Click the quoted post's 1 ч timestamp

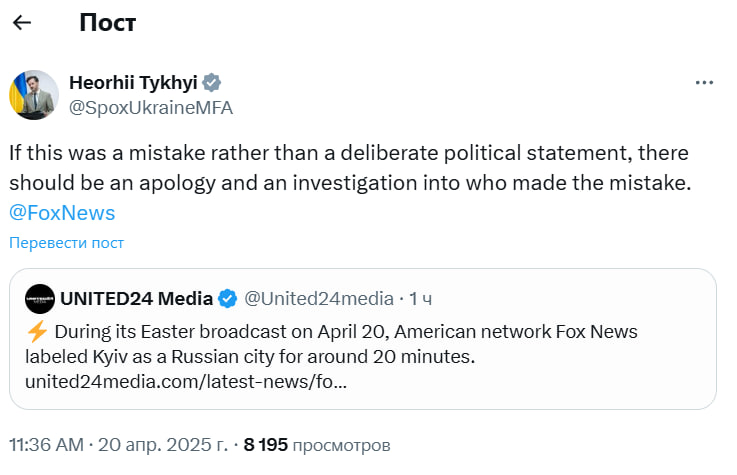point(420,298)
